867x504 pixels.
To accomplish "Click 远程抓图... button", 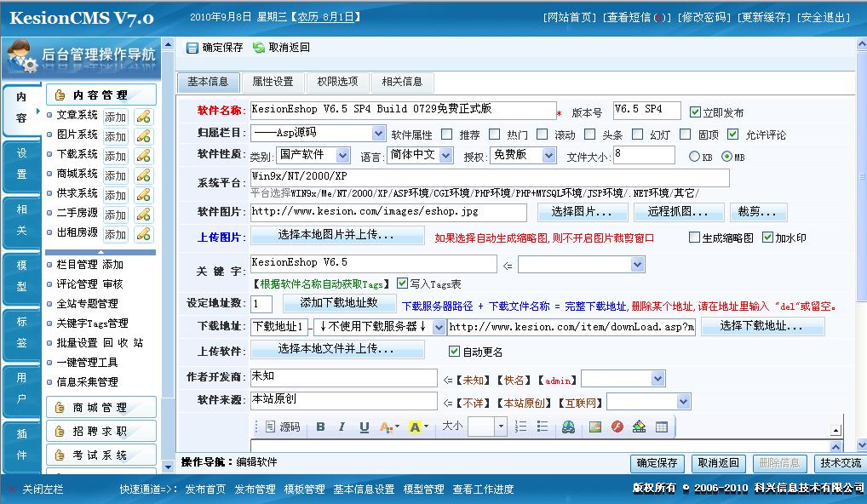I will (x=679, y=212).
